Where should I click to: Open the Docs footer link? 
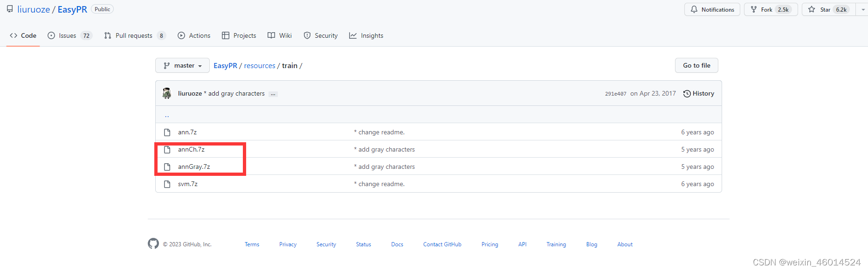[x=397, y=244]
